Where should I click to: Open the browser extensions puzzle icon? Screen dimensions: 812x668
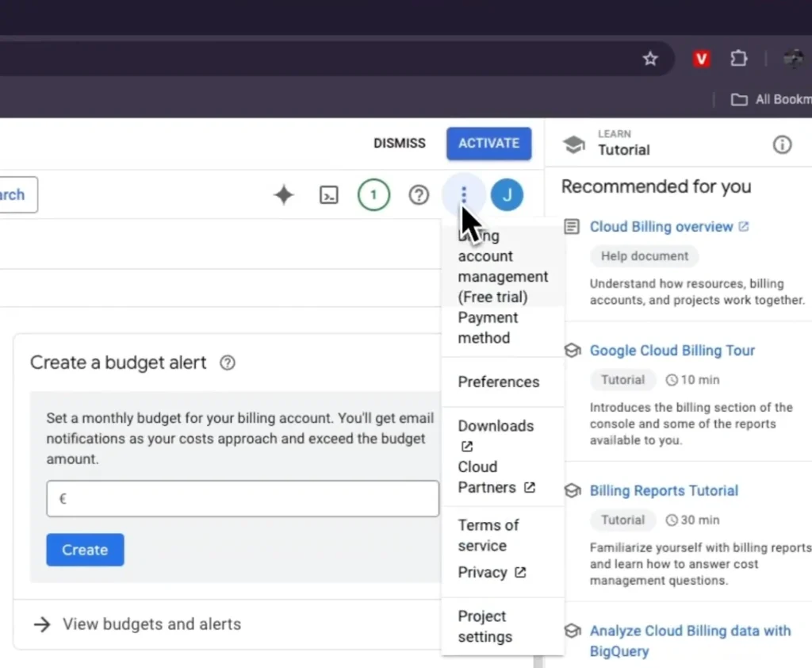738,58
